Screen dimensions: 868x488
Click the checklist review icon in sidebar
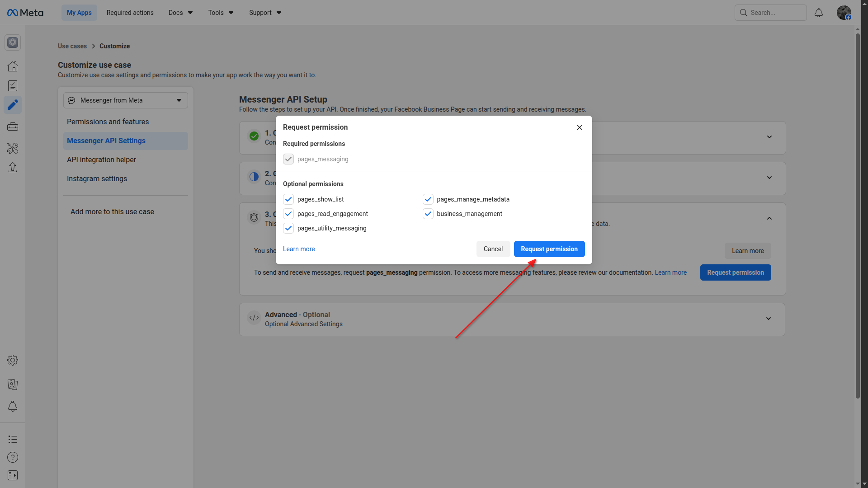13,86
